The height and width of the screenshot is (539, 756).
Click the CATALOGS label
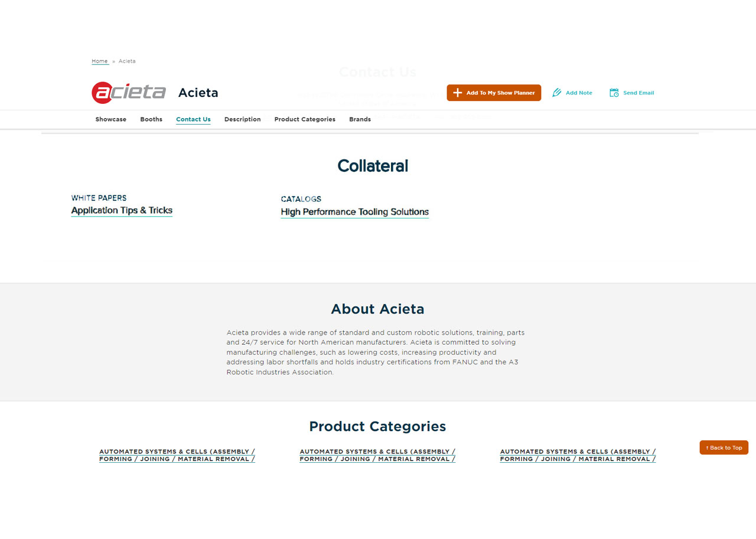(301, 200)
